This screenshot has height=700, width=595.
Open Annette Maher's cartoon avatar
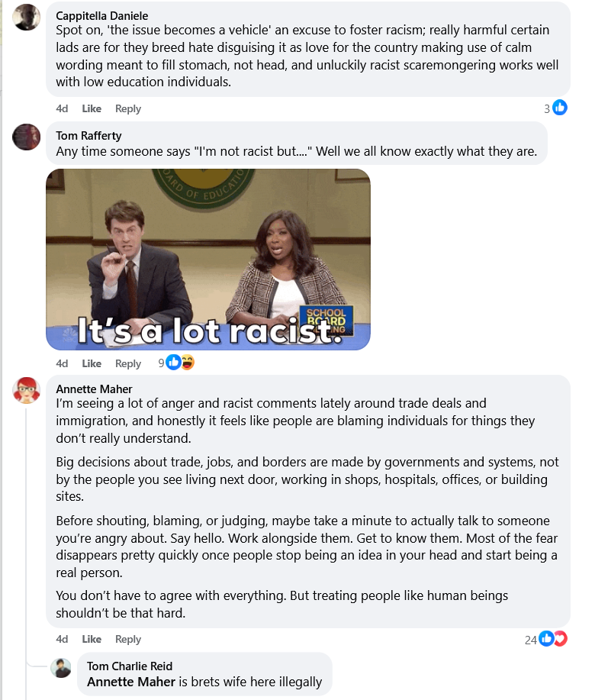pyautogui.click(x=26, y=390)
